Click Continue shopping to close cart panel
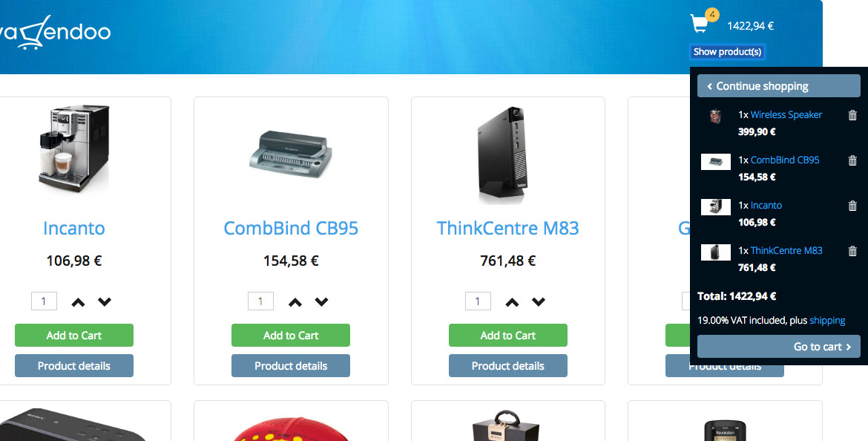This screenshot has width=868, height=441. point(779,86)
